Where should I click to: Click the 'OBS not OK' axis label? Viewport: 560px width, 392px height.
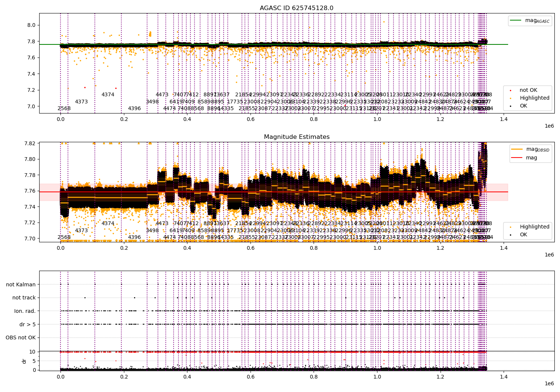tap(21, 338)
